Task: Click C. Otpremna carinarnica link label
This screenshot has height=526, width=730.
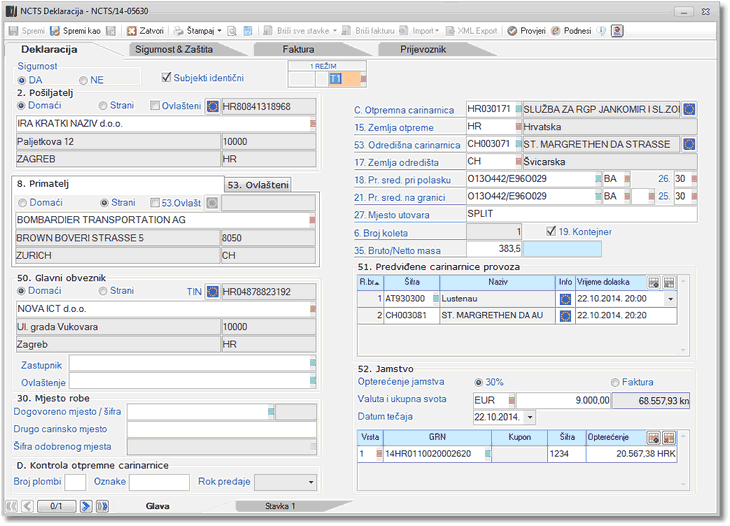Action: 404,110
